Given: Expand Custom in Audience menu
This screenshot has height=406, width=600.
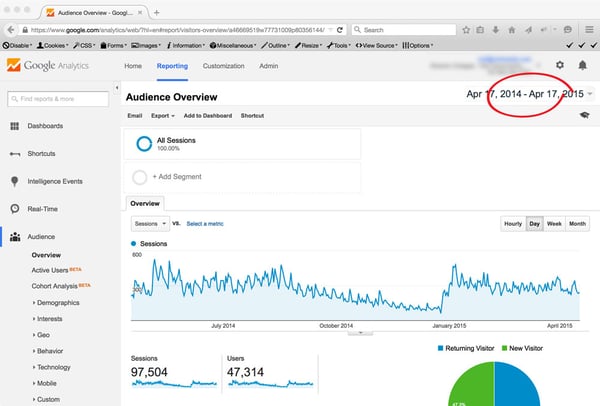Looking at the screenshot, I should (x=48, y=399).
